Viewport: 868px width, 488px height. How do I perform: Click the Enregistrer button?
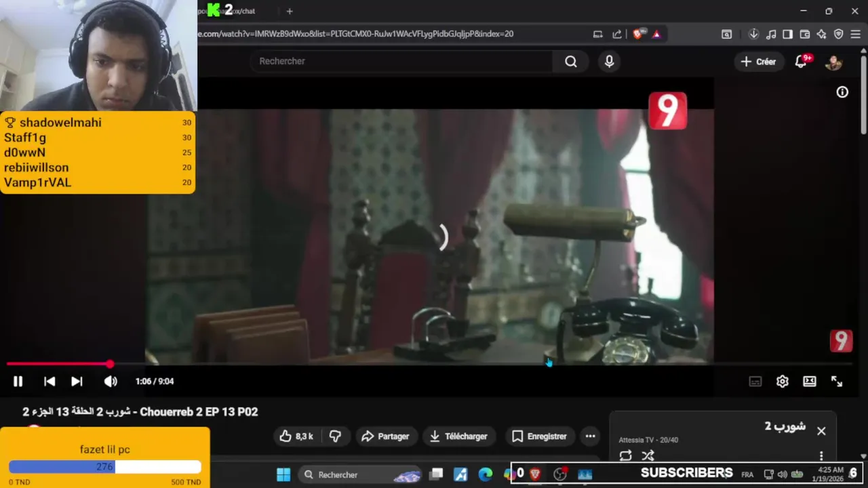pyautogui.click(x=539, y=436)
